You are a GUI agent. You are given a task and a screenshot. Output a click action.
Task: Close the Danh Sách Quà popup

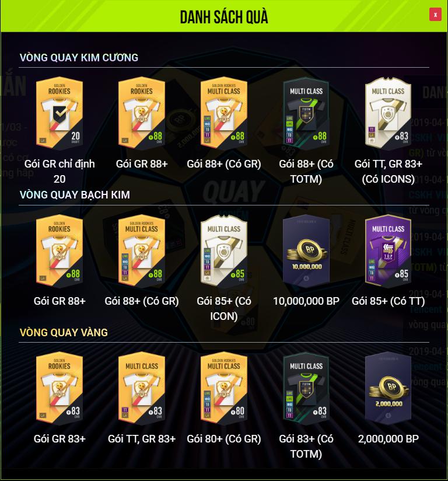click(x=435, y=15)
